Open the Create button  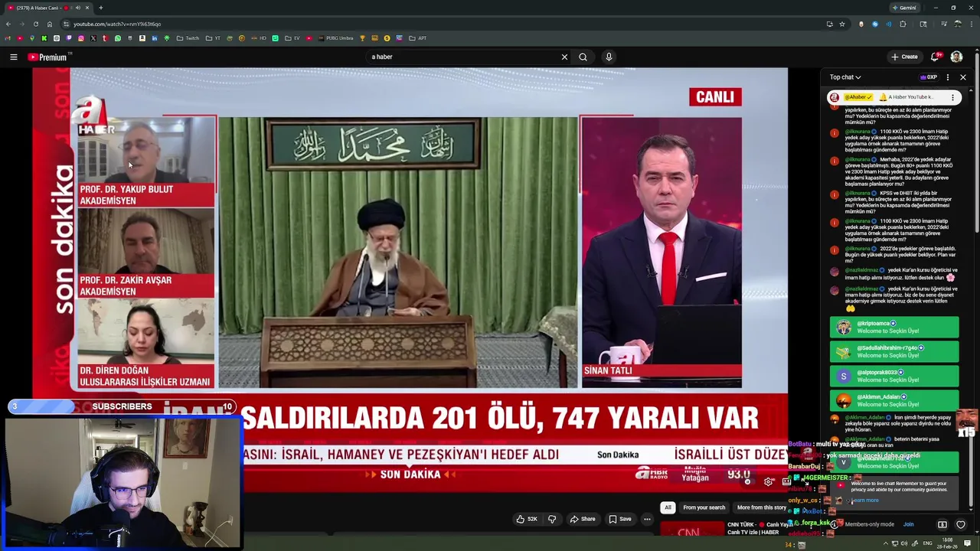coord(904,57)
